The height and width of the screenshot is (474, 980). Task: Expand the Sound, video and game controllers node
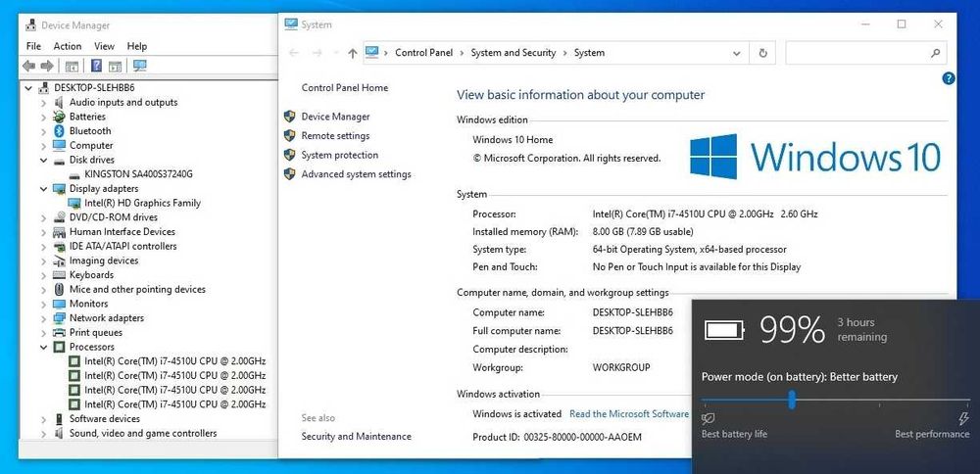pyautogui.click(x=43, y=434)
